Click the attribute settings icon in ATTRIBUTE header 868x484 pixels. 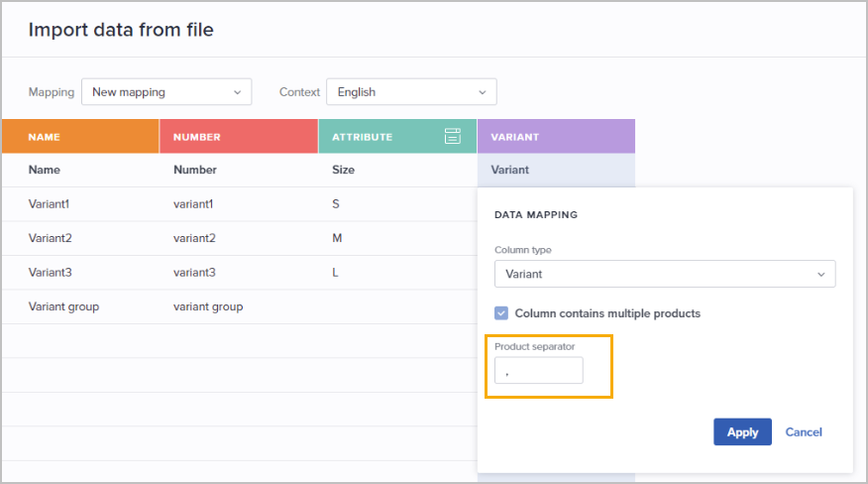click(452, 136)
